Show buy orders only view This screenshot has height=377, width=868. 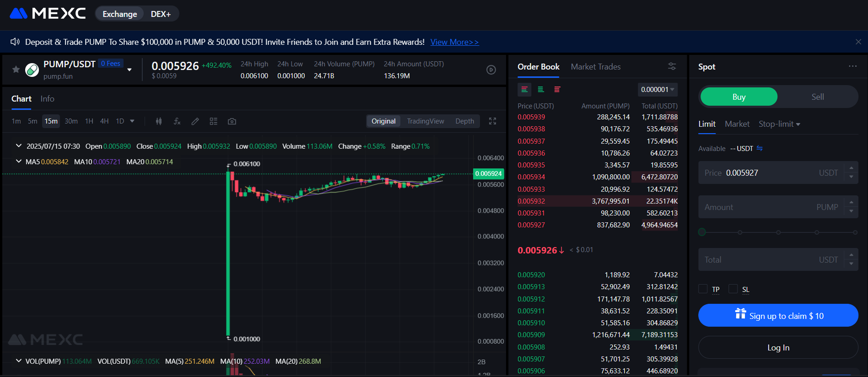[x=541, y=90]
